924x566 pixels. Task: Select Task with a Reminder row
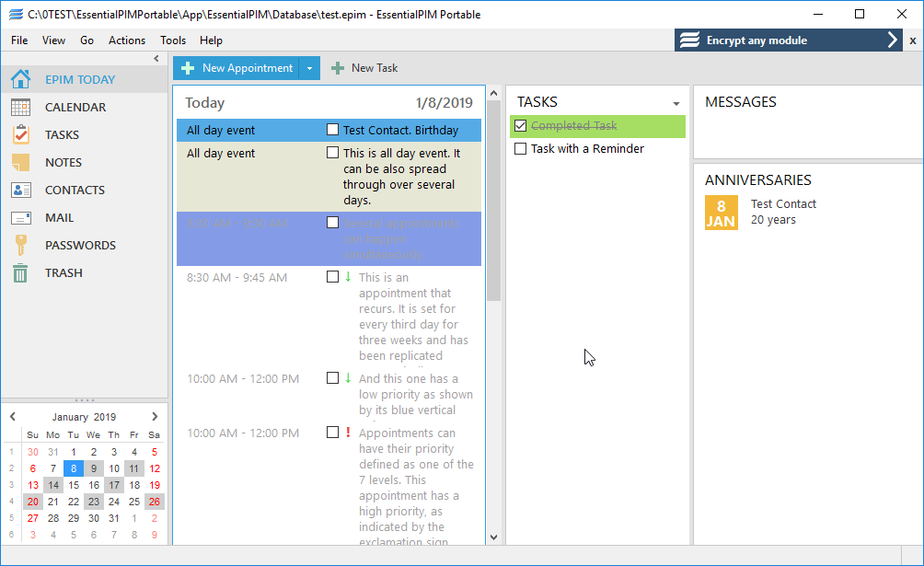click(597, 148)
